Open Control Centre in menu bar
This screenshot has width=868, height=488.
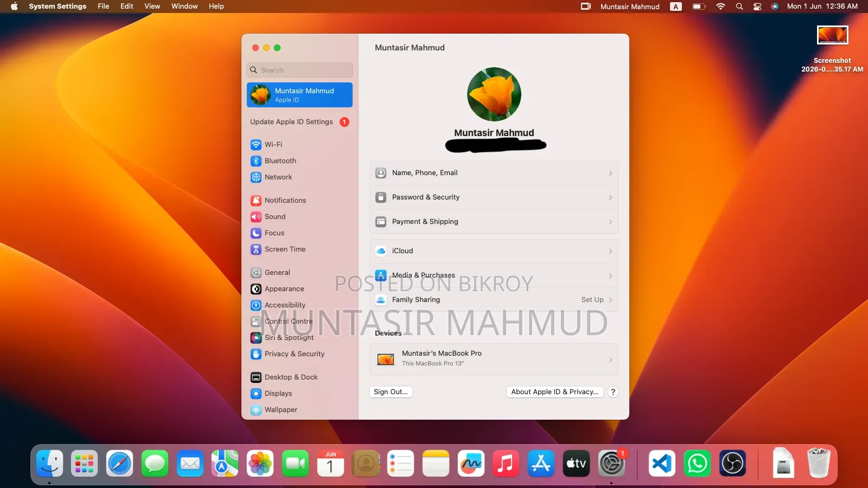point(757,7)
